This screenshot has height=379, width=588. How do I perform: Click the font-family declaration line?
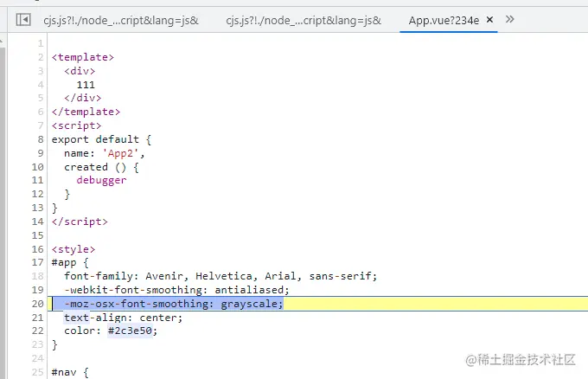coord(220,276)
